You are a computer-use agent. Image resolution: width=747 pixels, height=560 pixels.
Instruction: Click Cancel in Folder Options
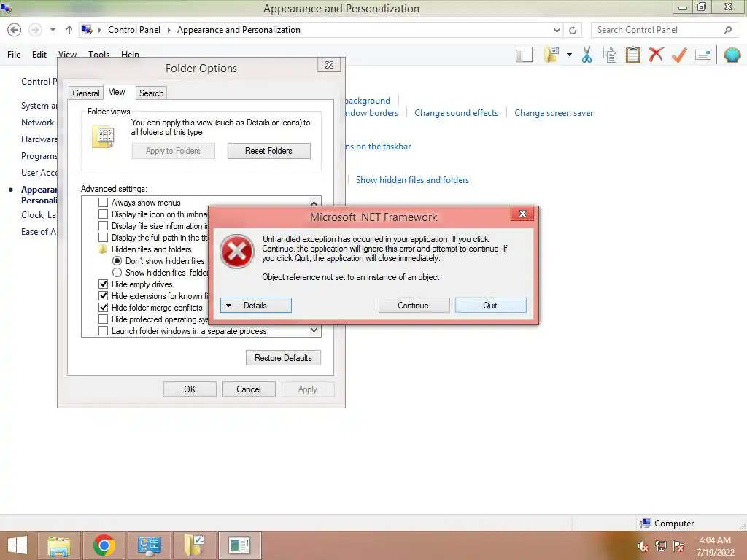(249, 389)
